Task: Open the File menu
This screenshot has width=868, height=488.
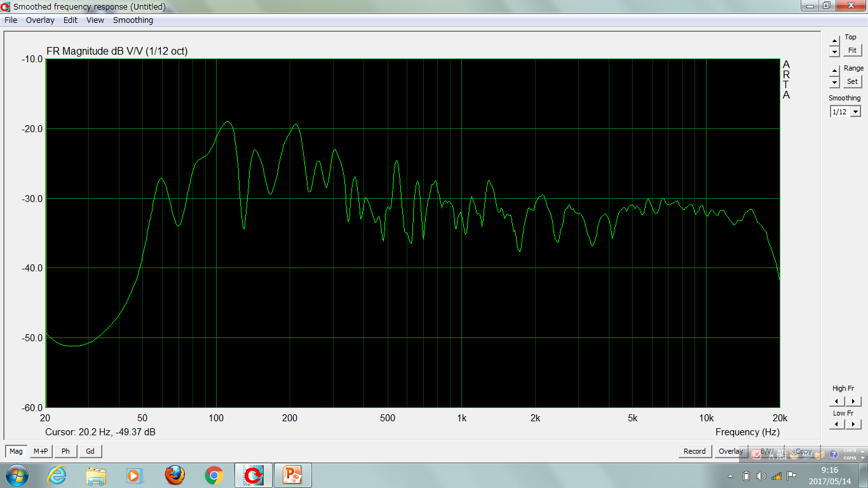Action: click(x=11, y=20)
